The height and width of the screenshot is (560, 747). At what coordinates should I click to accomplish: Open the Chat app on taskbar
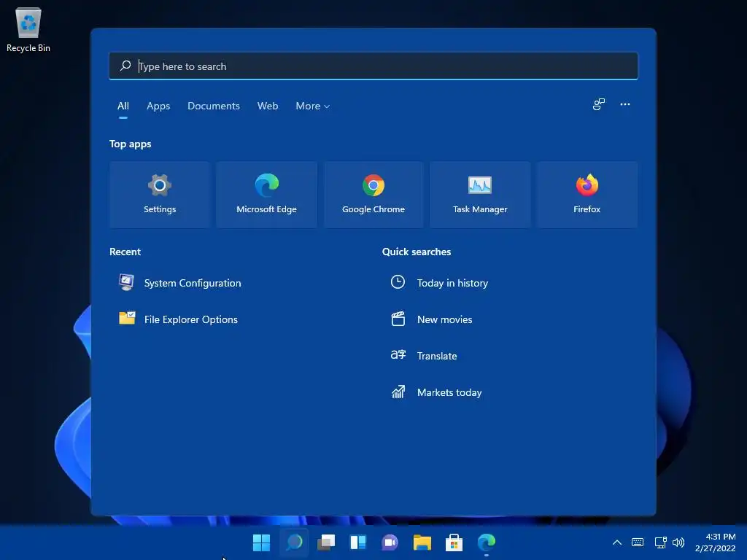click(390, 542)
